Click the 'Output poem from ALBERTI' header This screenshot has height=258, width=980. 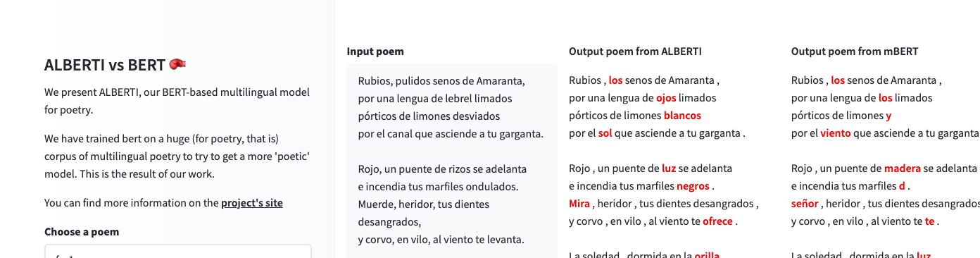[635, 51]
